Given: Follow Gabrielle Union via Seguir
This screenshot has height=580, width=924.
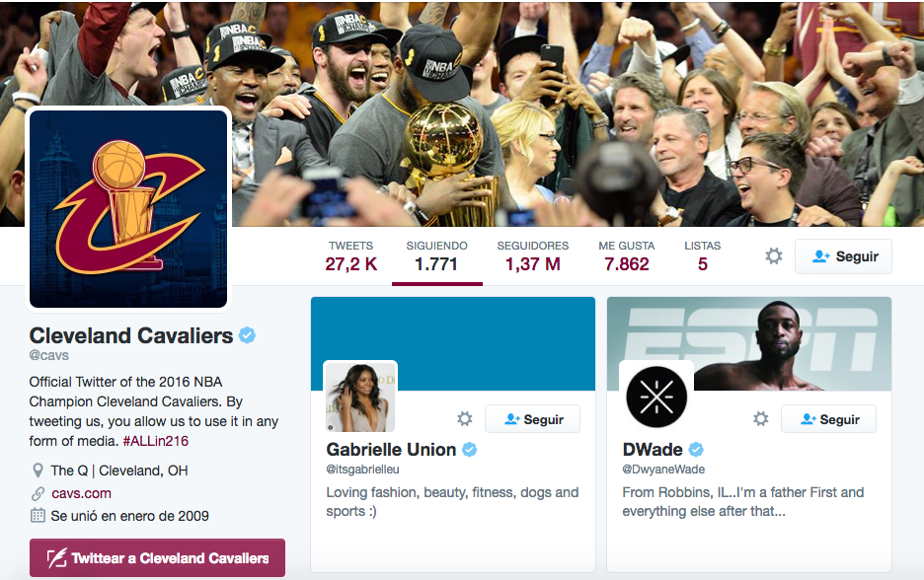Looking at the screenshot, I should coord(533,419).
